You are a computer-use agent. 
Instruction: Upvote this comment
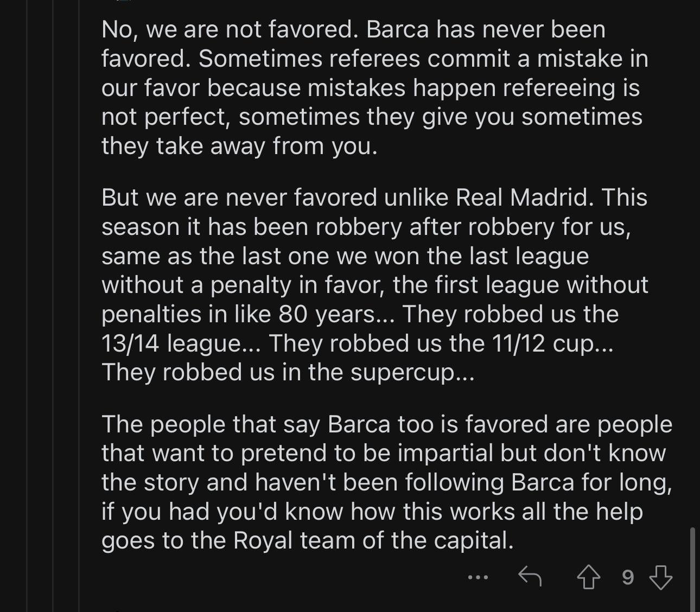[588, 577]
